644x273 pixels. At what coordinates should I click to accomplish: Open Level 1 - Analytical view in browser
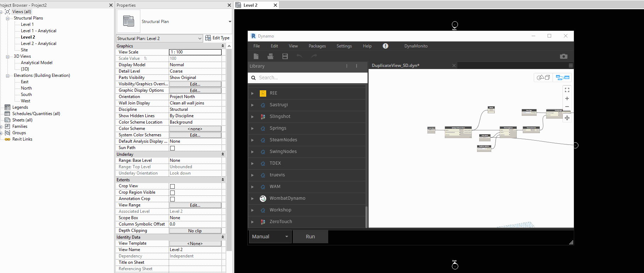click(x=38, y=31)
